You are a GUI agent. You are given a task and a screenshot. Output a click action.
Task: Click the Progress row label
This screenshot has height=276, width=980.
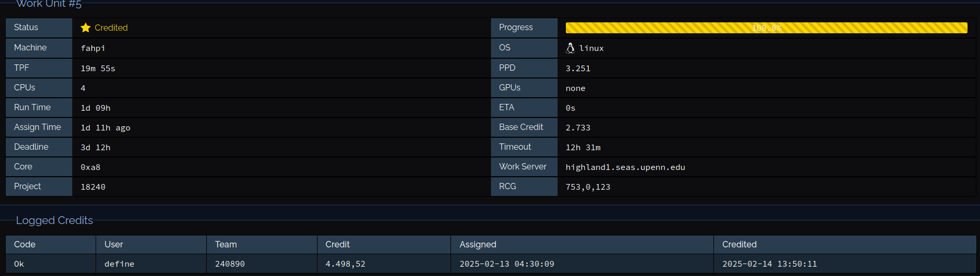524,28
